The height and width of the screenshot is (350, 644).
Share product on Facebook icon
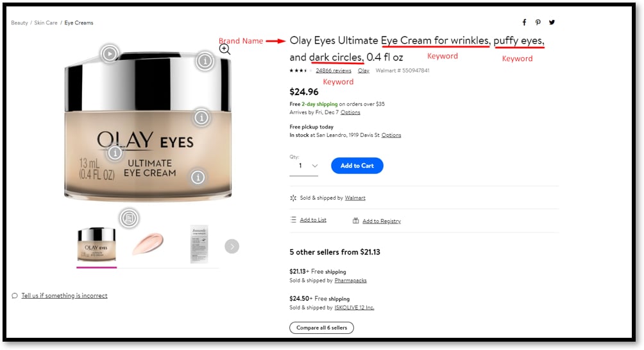(x=524, y=22)
